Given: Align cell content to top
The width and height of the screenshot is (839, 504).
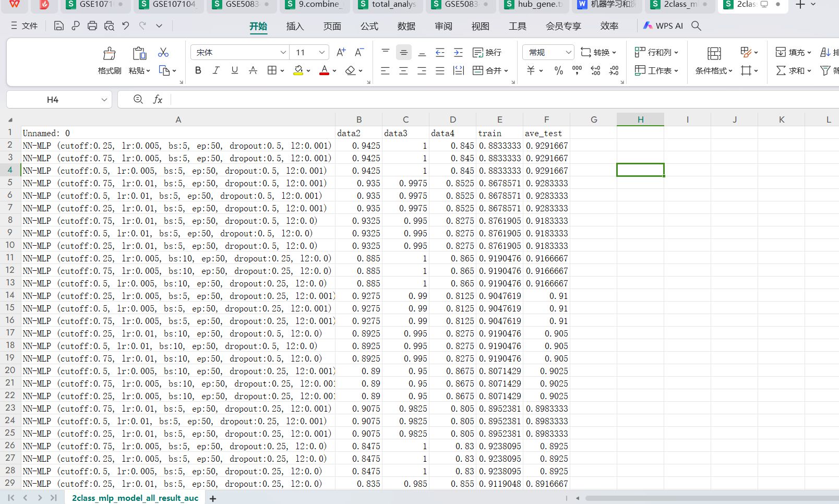Looking at the screenshot, I should tap(386, 52).
